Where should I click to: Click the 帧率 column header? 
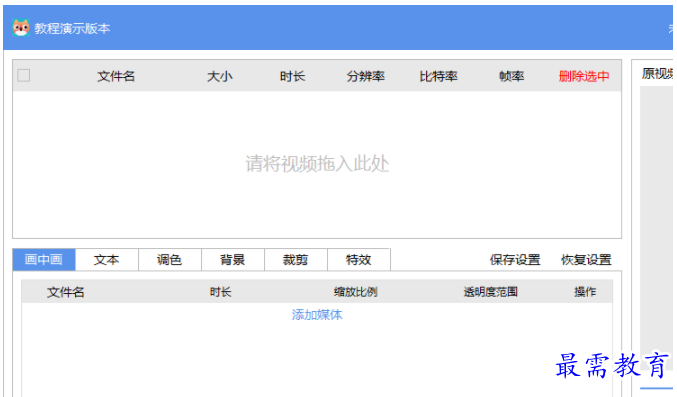click(x=512, y=76)
